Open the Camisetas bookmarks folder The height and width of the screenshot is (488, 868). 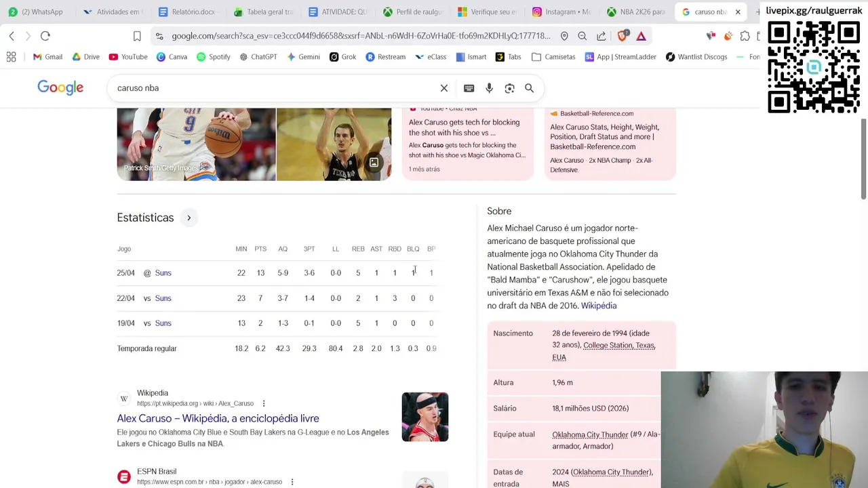point(553,57)
